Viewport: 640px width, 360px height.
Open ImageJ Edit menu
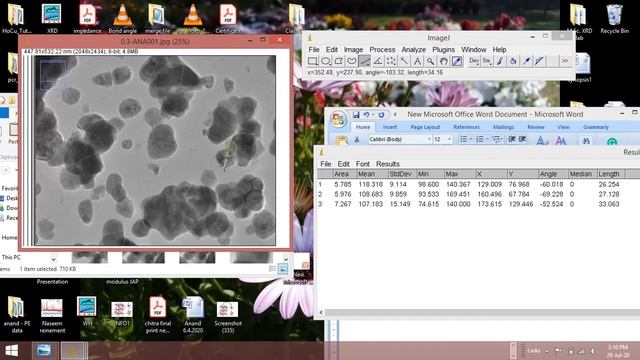[331, 49]
